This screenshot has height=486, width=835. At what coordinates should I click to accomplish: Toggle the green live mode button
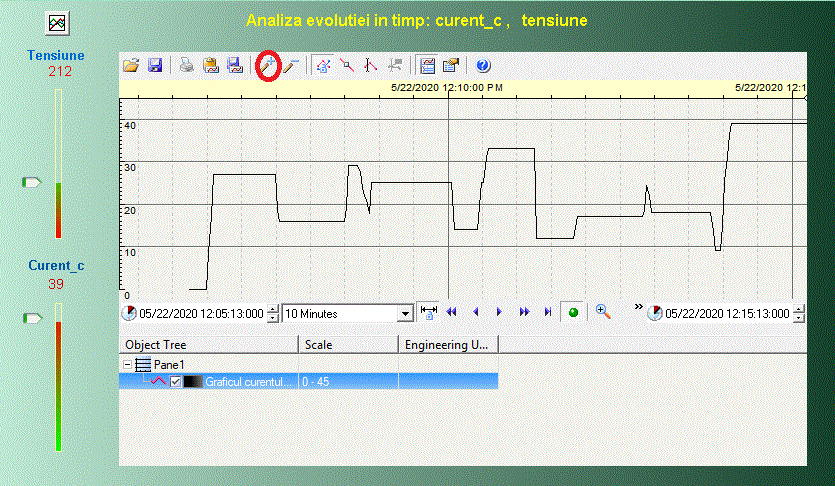573,313
